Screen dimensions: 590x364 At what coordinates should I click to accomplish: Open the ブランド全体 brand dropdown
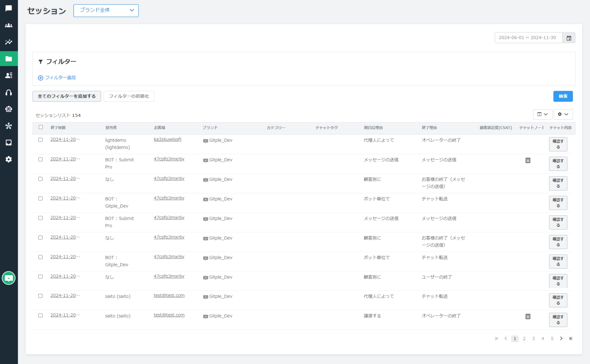point(106,10)
